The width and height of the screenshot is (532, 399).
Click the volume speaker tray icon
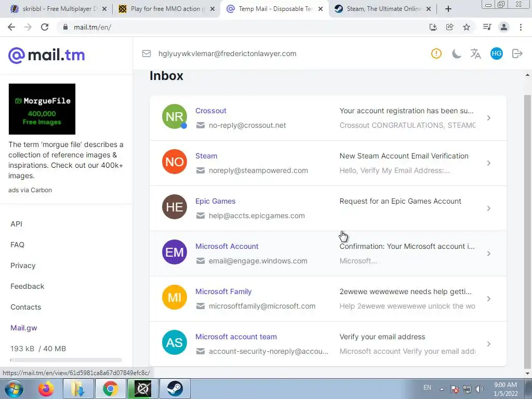click(x=480, y=389)
